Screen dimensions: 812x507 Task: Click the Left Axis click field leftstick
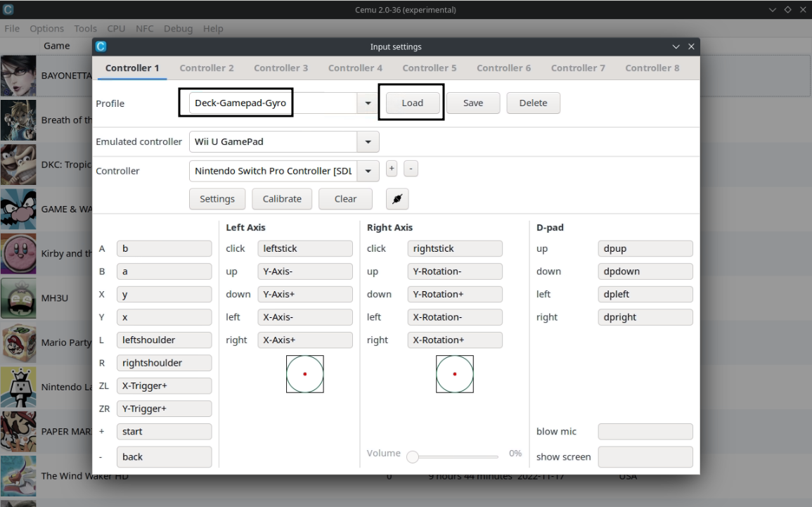click(305, 249)
